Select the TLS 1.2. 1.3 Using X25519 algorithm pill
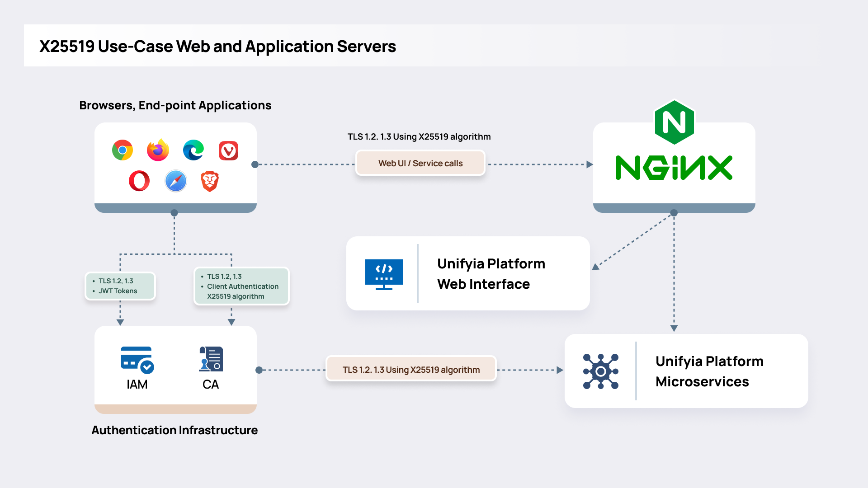The width and height of the screenshot is (868, 488). point(410,369)
